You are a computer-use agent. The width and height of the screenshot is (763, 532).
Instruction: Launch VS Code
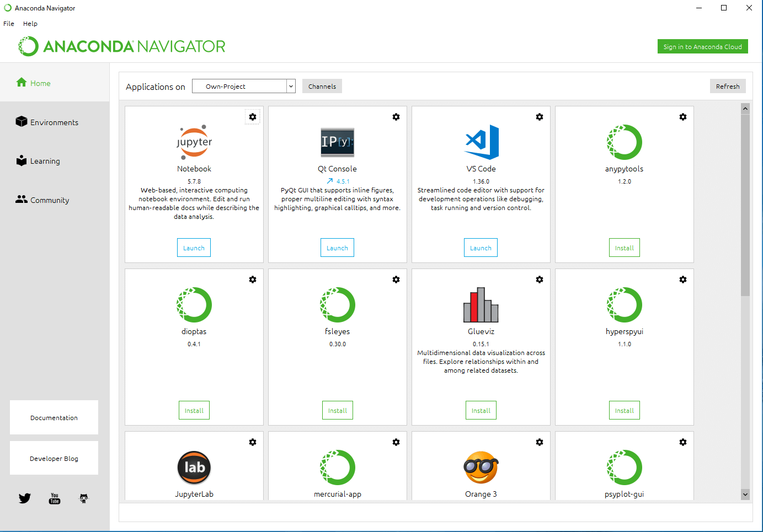click(481, 248)
